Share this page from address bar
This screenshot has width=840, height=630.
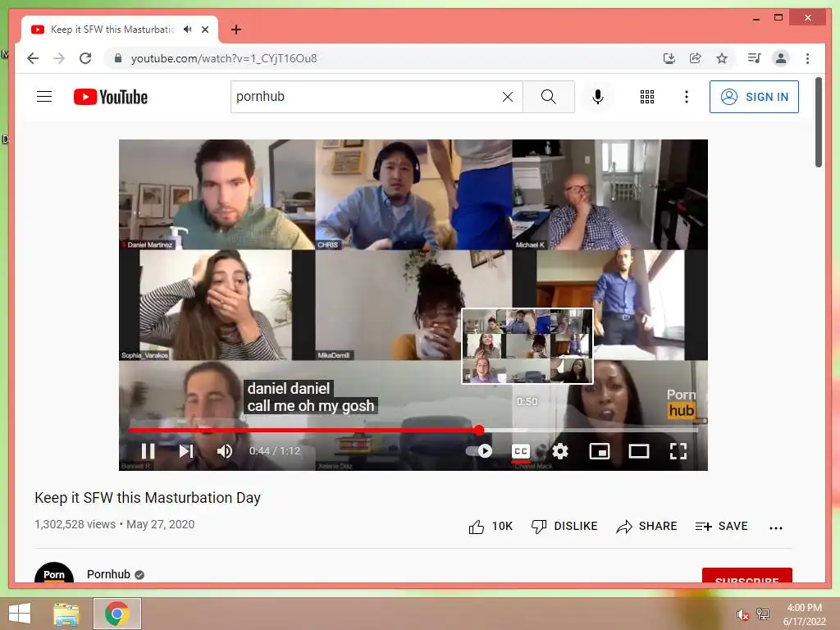pyautogui.click(x=696, y=58)
